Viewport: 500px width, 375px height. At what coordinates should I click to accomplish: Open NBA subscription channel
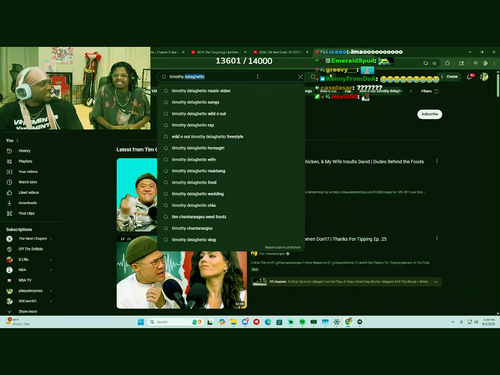[x=29, y=270]
